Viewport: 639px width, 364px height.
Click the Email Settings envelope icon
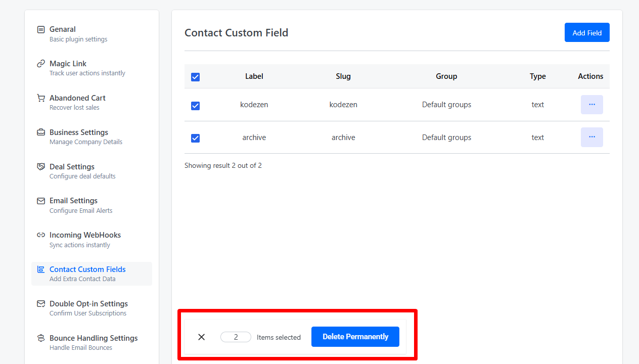click(x=41, y=201)
